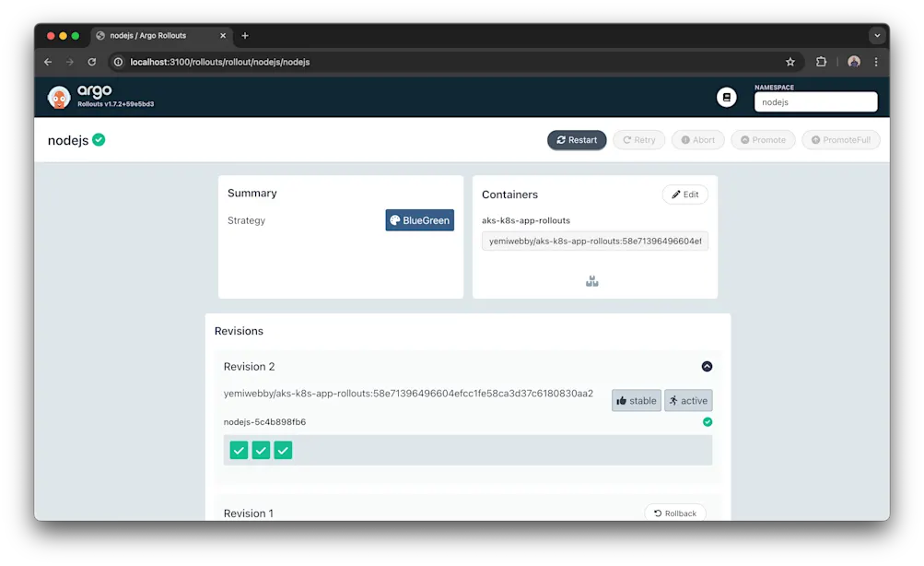Click the green health checkmark beside nodejs title
The height and width of the screenshot is (566, 924).
tap(99, 140)
